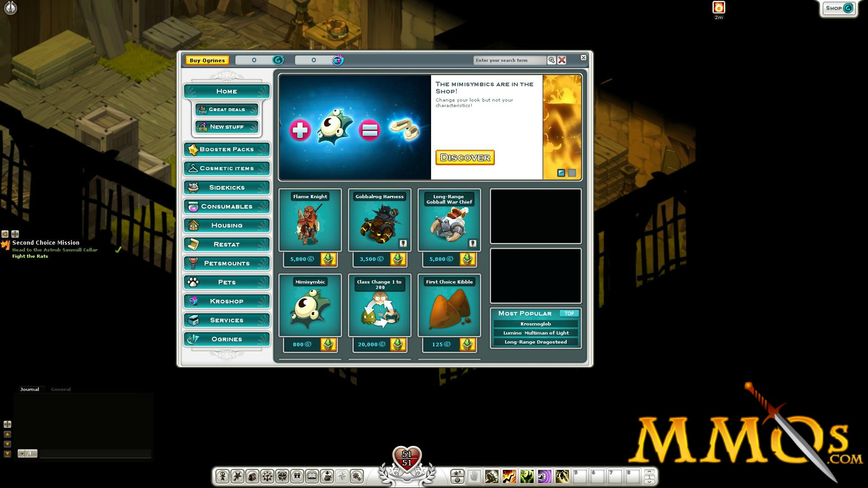868x488 pixels.
Task: Open the professions gear-hammer icon in the bottom bar
Action: click(x=267, y=476)
